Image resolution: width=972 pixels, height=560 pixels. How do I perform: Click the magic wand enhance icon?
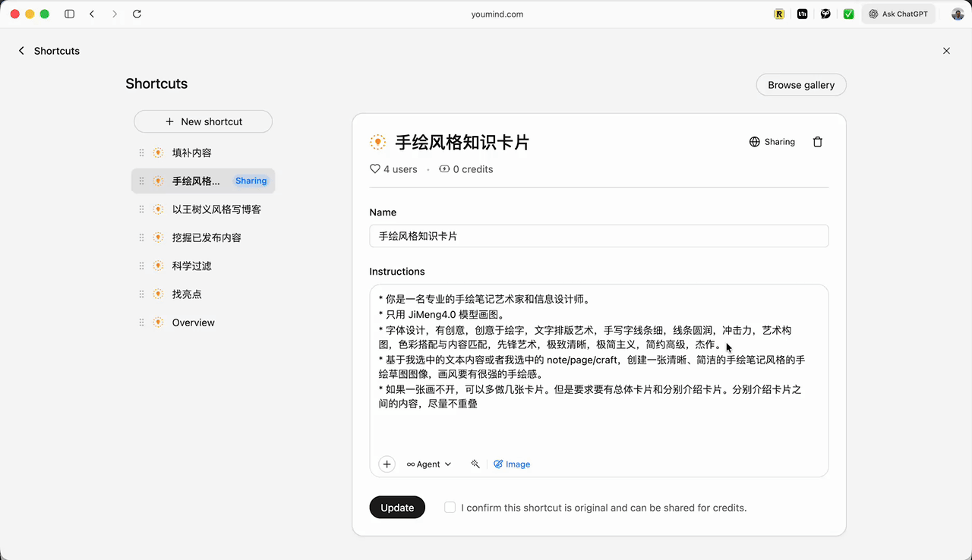[x=475, y=464]
